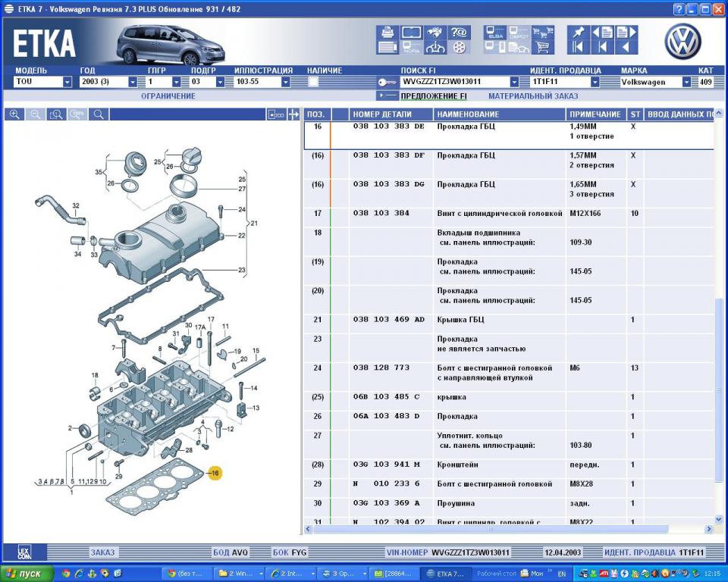Click the ПОЗ. column header
Screen dimensions: 728x582
pos(318,114)
